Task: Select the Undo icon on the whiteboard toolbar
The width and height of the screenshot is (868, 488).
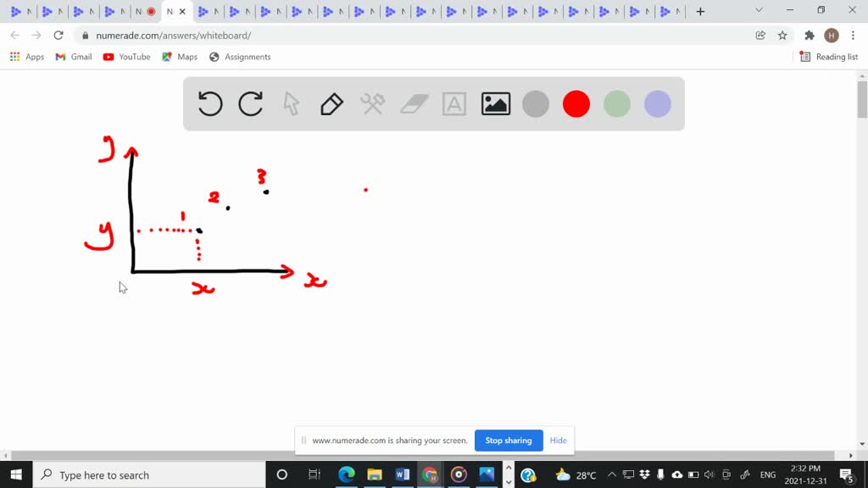Action: [209, 103]
